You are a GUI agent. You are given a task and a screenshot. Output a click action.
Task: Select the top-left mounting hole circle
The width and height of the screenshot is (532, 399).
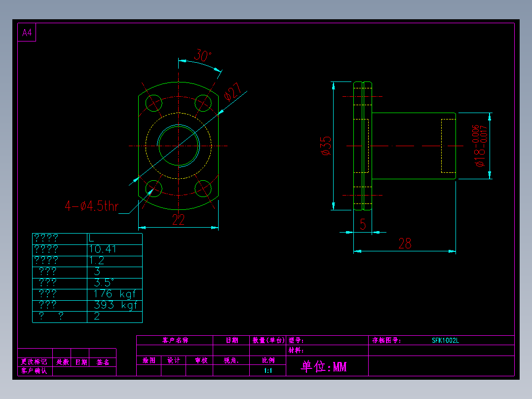(x=153, y=103)
